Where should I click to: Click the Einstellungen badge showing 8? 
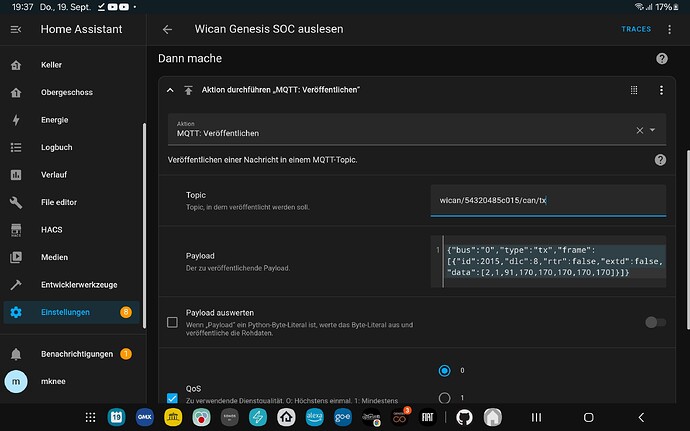coord(126,312)
